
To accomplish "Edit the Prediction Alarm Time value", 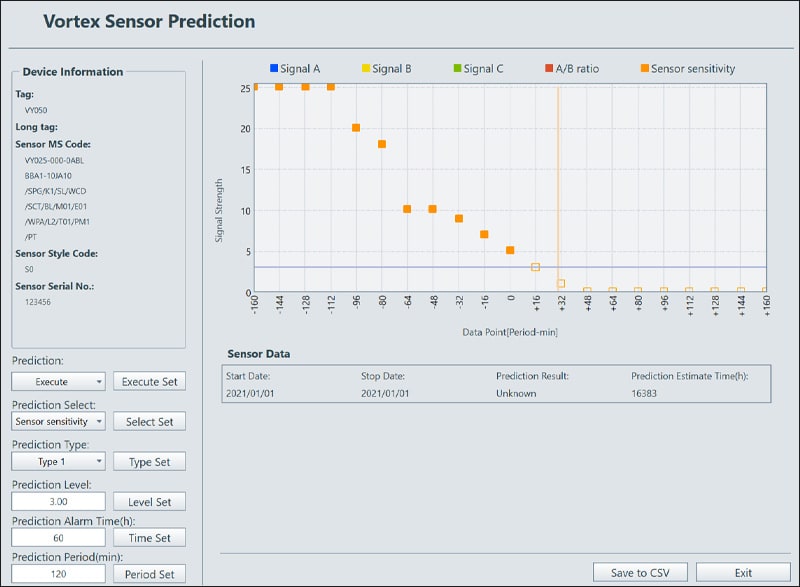I will click(x=56, y=537).
